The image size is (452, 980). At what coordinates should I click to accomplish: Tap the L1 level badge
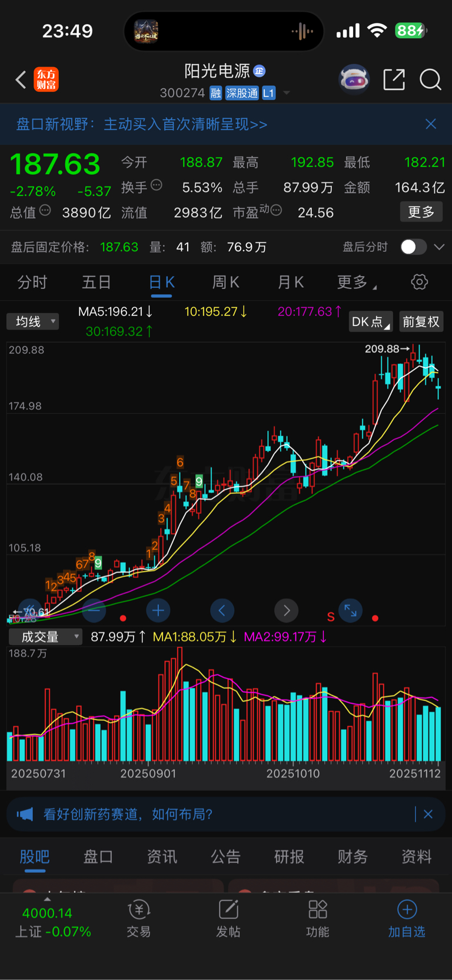coord(268,93)
